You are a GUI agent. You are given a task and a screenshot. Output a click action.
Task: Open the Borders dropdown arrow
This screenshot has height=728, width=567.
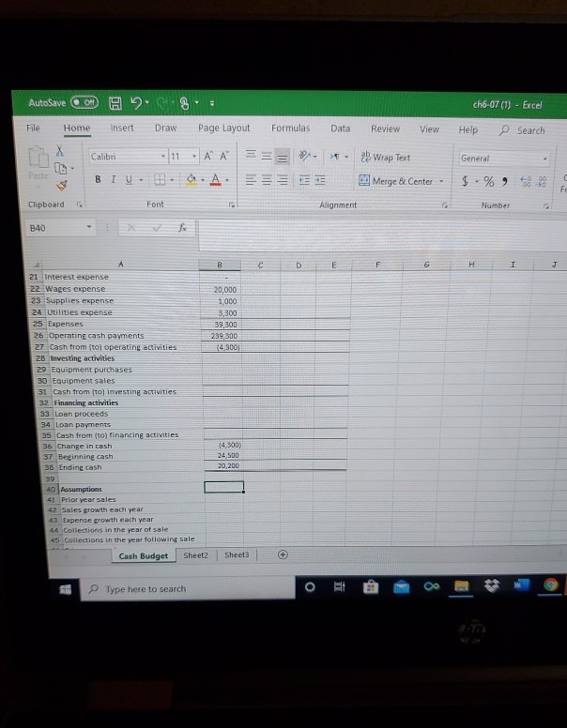172,180
